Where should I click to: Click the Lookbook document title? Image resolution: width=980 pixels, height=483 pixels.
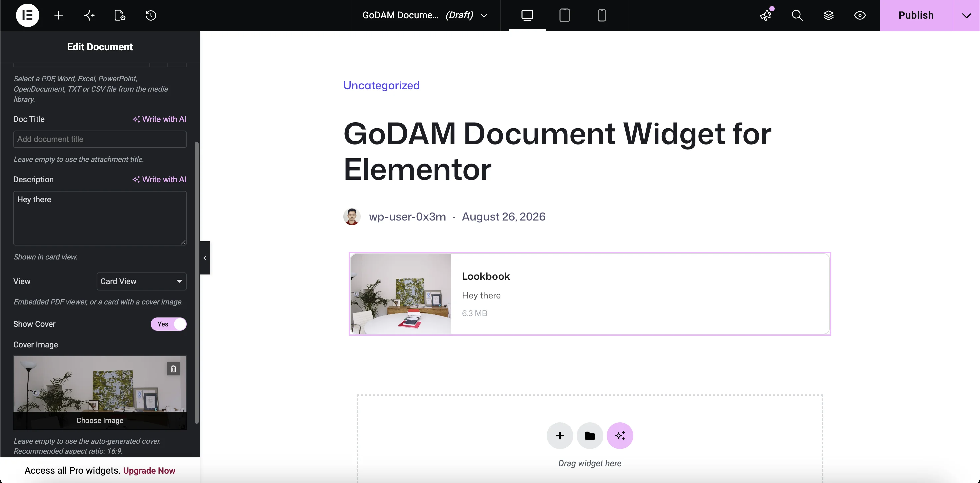[x=486, y=276]
